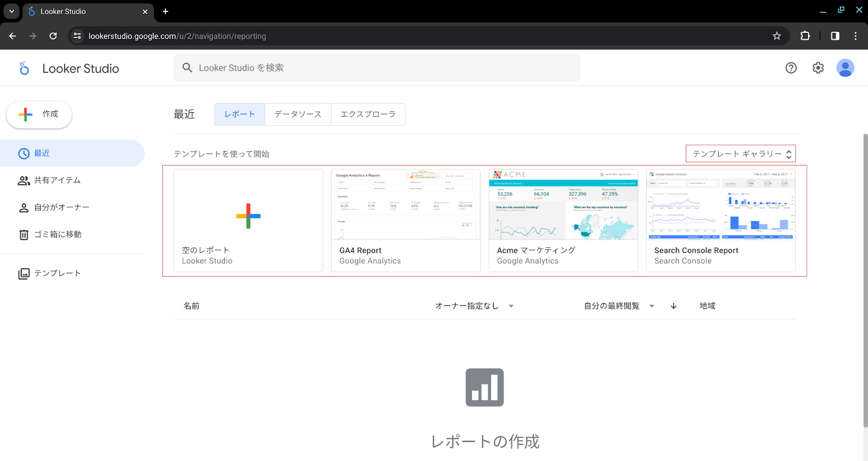Open the Acme マーケティング template
The height and width of the screenshot is (461, 868).
click(563, 221)
